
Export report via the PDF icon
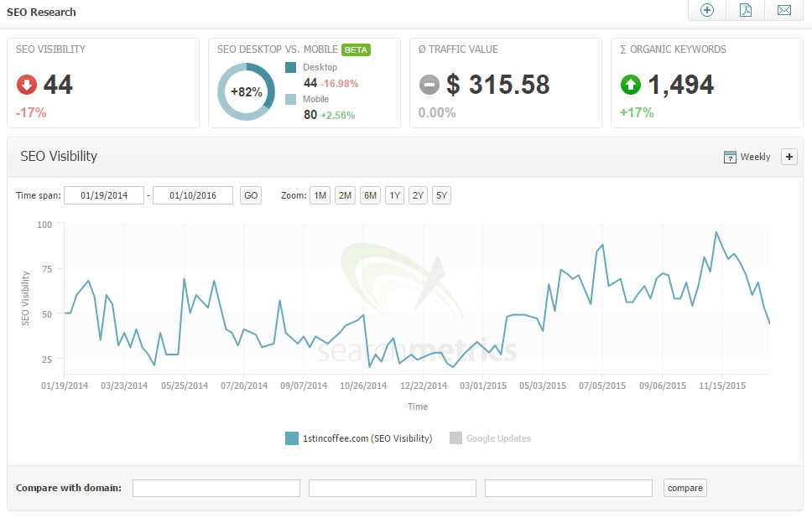[x=745, y=10]
